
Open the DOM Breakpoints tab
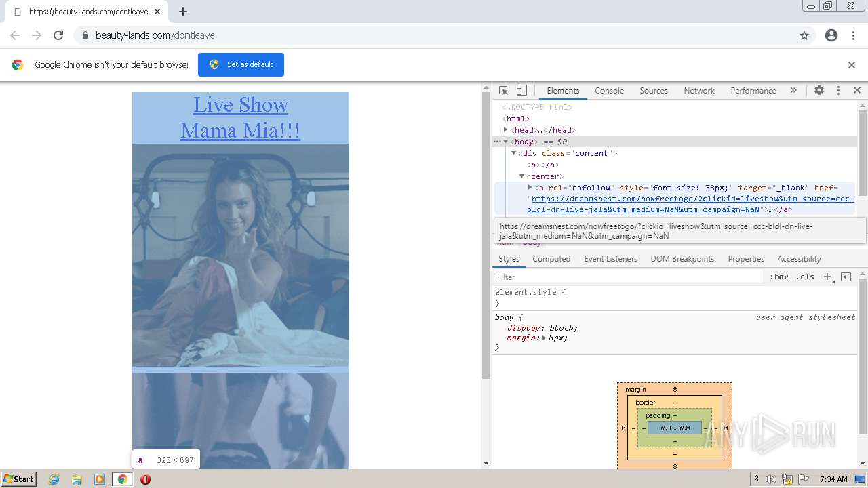tap(682, 259)
